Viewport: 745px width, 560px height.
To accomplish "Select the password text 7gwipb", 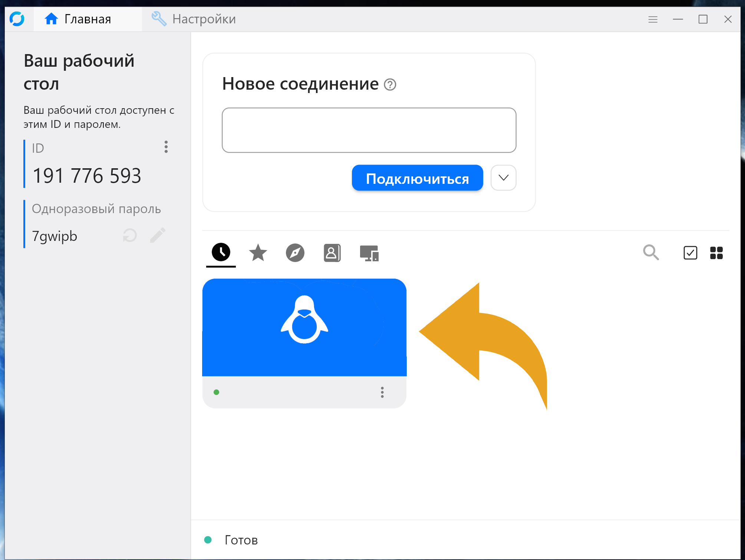I will tap(55, 236).
